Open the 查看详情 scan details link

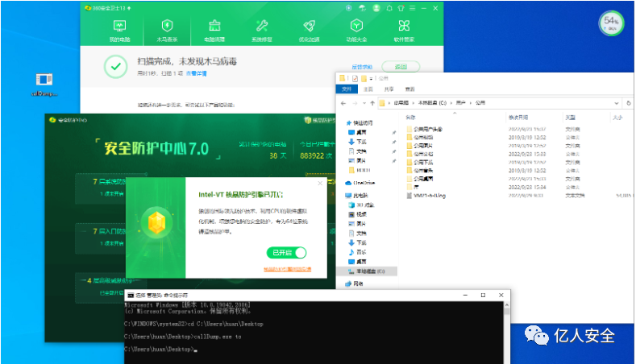coord(197,73)
